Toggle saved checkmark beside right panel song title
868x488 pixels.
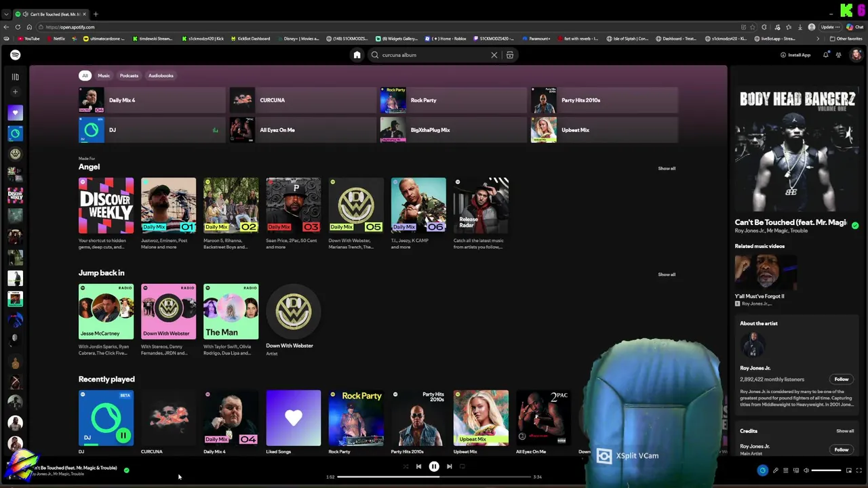(855, 225)
